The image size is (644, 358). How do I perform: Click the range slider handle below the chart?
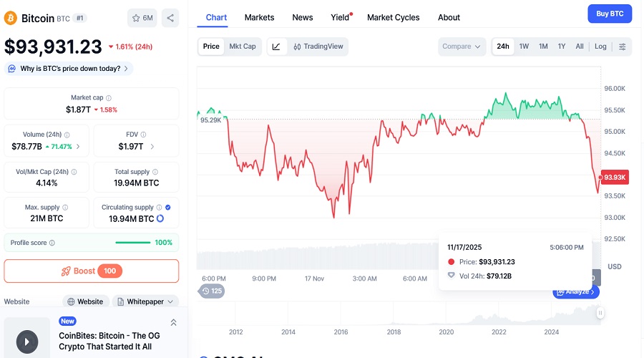(600, 313)
